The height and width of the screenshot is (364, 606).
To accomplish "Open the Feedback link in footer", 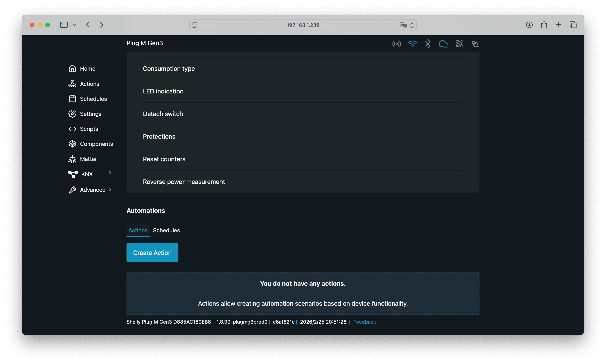I will 364,322.
